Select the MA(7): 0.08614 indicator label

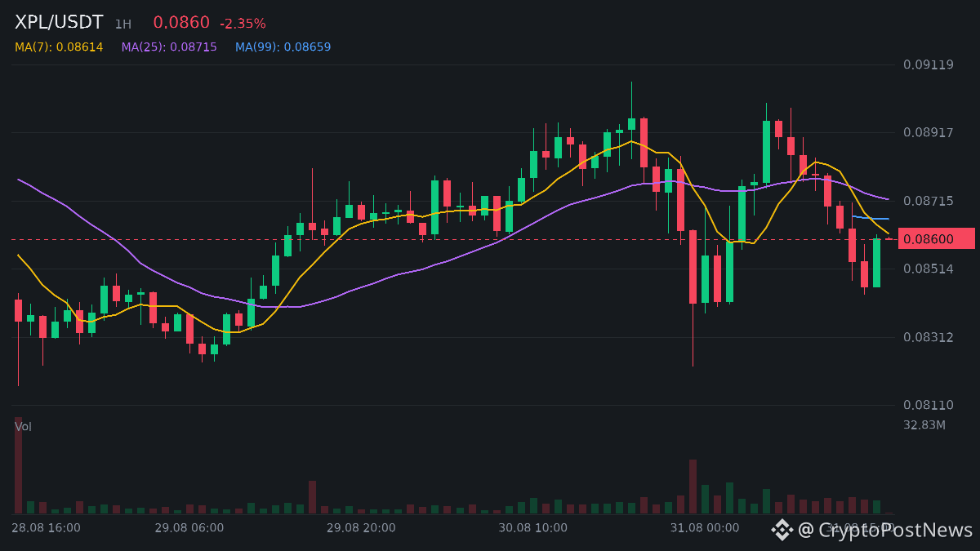(x=59, y=47)
